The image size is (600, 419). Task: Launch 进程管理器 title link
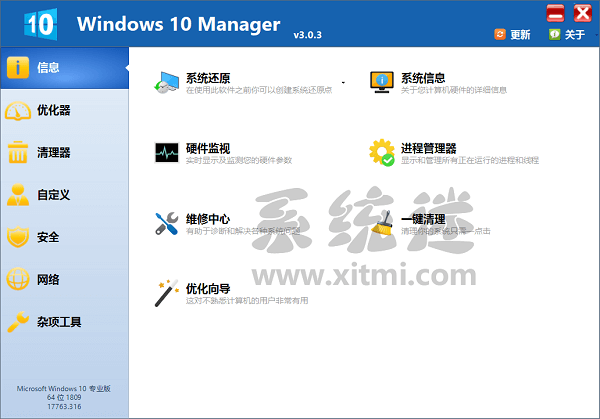[x=429, y=148]
